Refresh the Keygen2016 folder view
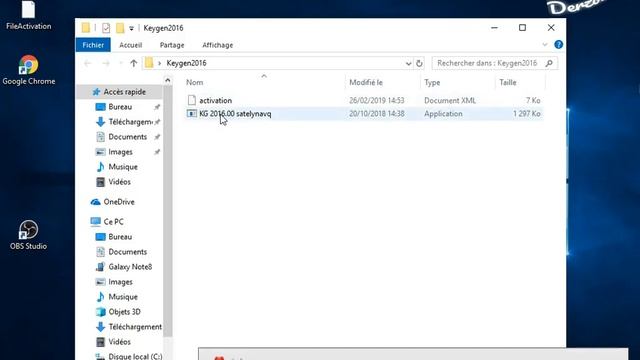This screenshot has width=640, height=360. click(x=419, y=63)
